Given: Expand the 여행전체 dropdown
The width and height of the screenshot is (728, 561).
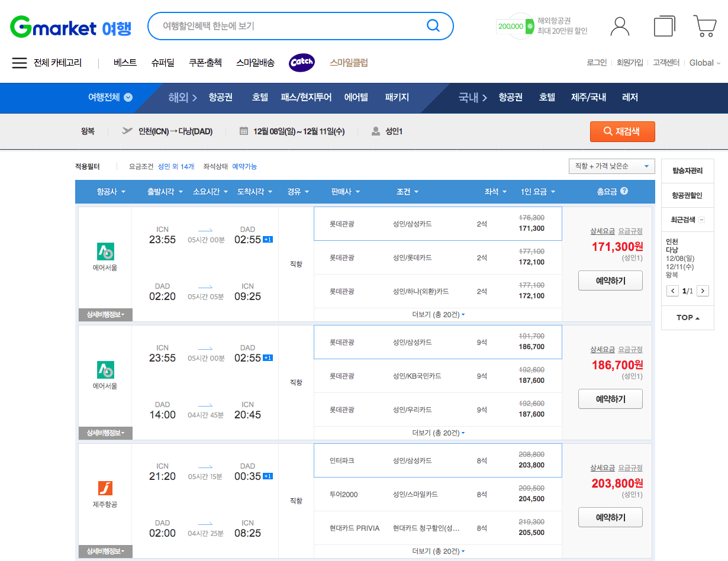Looking at the screenshot, I should coord(110,98).
